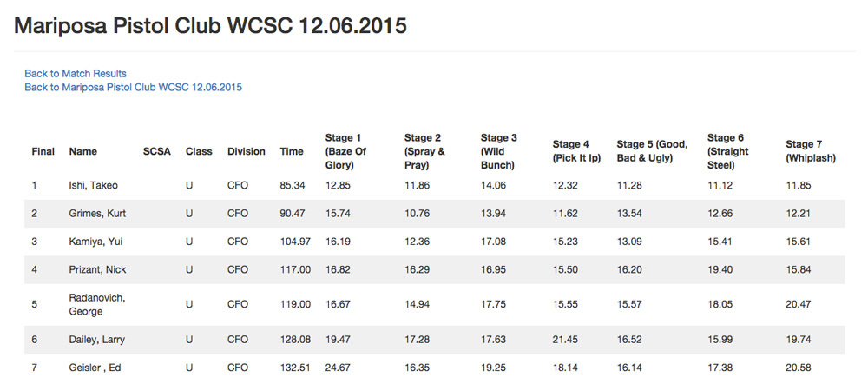Click the SCSA column header
The height and width of the screenshot is (391, 868).
(x=157, y=151)
